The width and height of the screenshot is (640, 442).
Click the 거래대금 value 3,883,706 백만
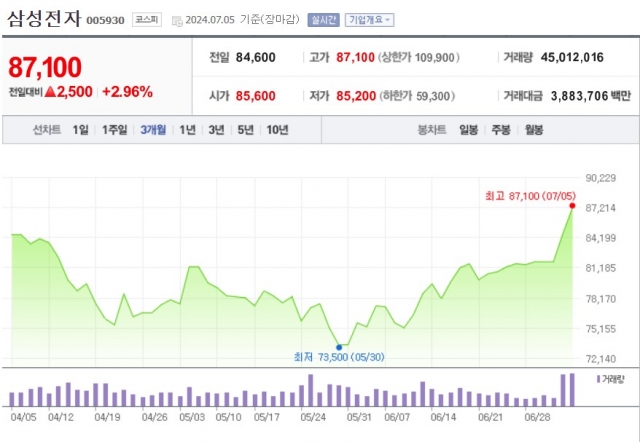click(591, 96)
